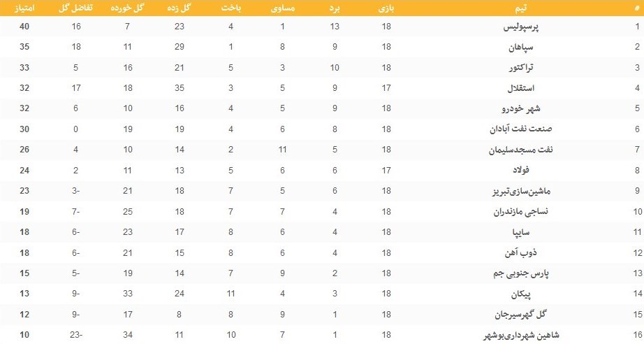Select the باخت column header
The height and width of the screenshot is (344, 644).
coord(230,10)
